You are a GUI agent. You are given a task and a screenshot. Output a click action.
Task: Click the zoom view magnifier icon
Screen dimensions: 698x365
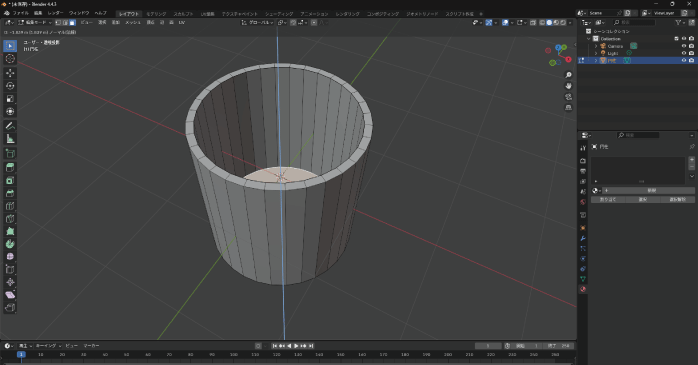(568, 75)
